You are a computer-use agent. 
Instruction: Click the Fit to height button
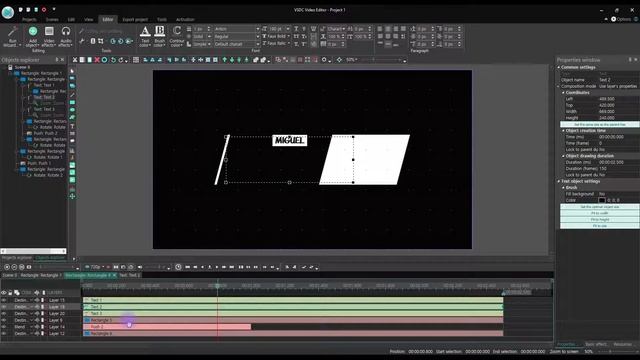(x=600, y=220)
